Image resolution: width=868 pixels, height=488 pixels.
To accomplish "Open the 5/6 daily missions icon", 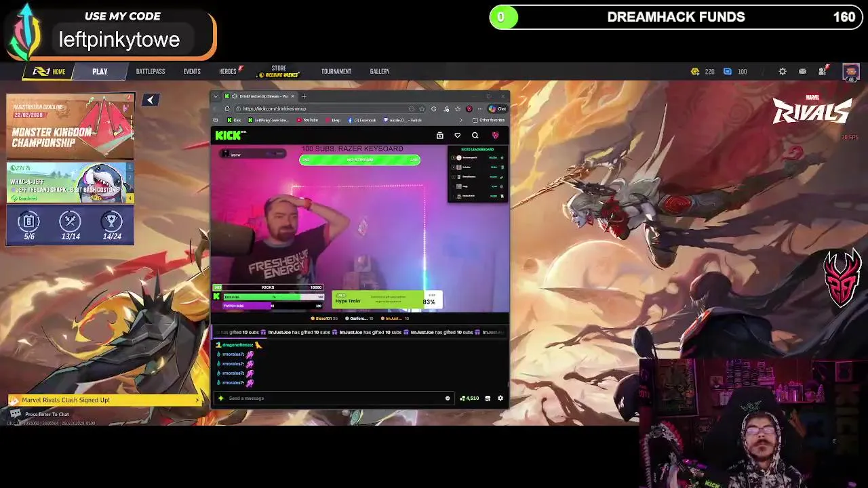I will pos(29,226).
